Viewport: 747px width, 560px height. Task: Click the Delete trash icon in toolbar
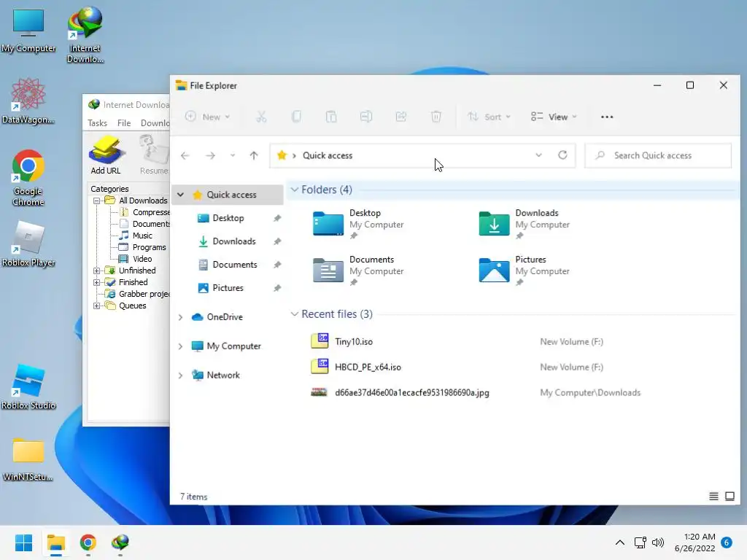[436, 117]
